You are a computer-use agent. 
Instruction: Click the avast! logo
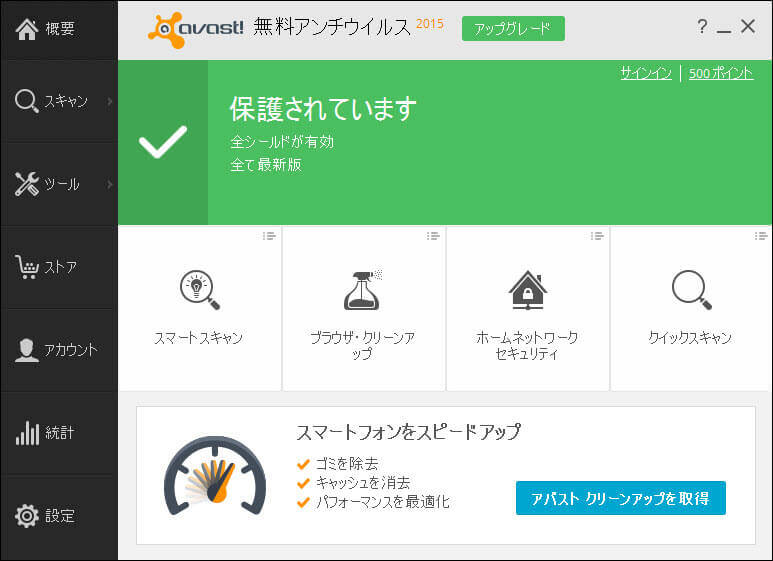coord(196,29)
